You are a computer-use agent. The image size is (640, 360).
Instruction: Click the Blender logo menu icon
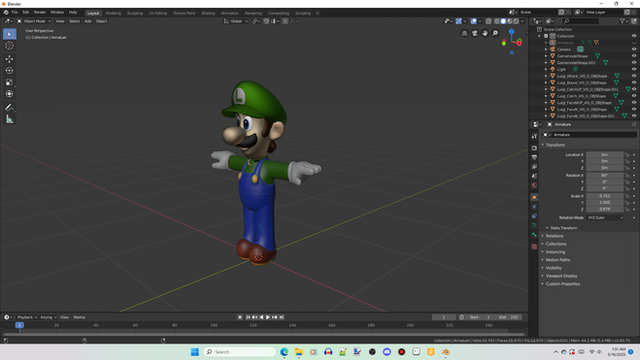point(6,13)
